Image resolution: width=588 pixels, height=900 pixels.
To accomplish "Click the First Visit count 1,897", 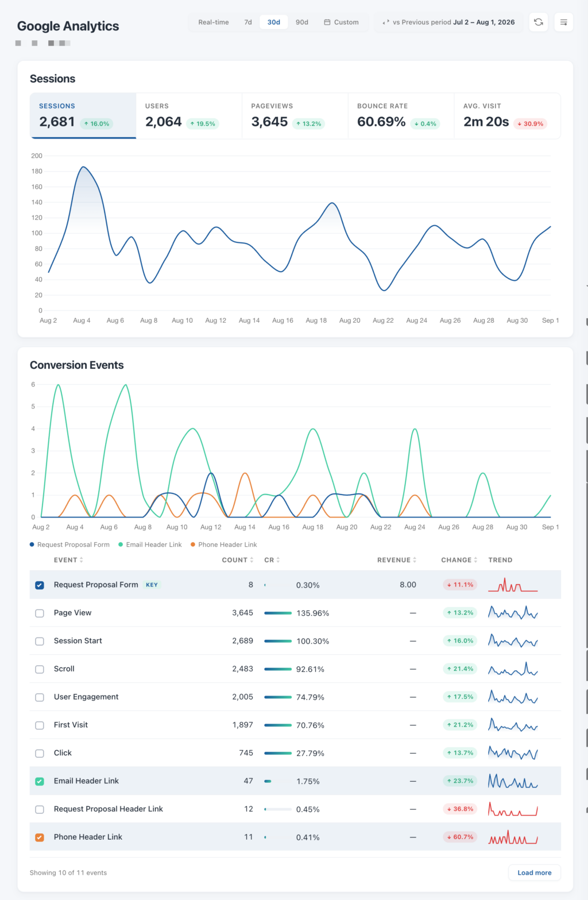I will pos(242,725).
